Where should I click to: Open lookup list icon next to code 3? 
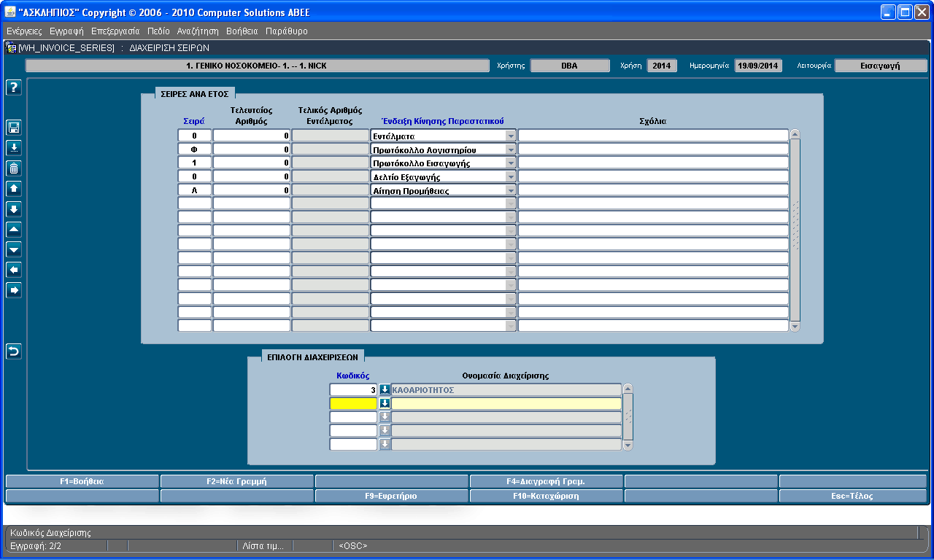(385, 390)
